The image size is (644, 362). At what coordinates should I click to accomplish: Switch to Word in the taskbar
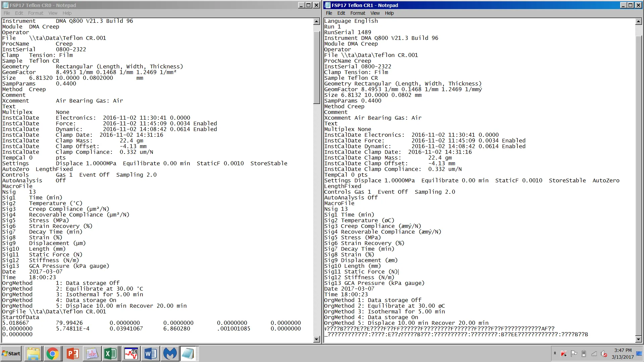coord(150,354)
